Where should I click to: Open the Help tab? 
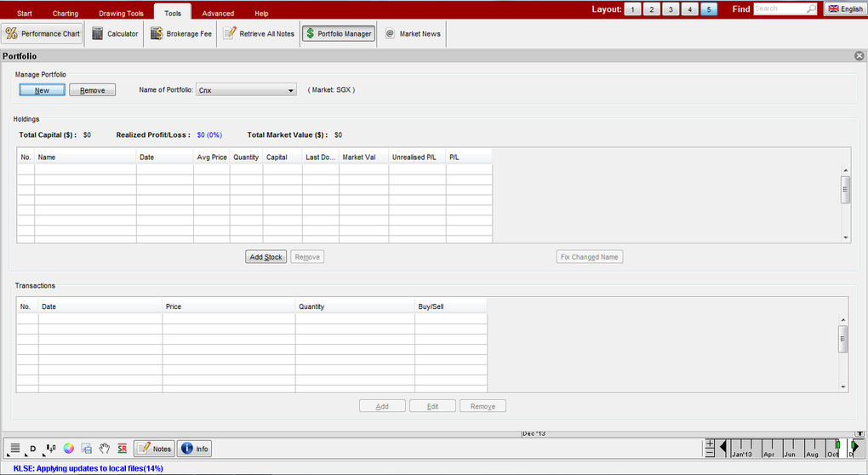[261, 14]
